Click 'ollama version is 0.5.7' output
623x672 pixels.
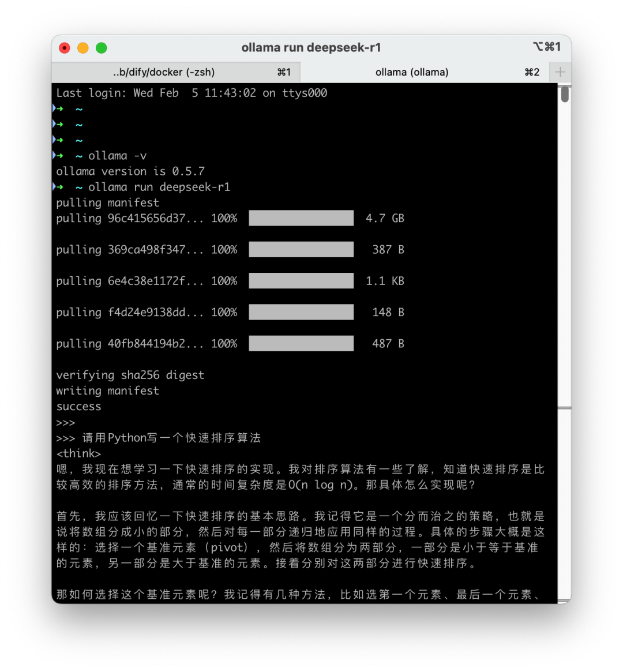[x=130, y=171]
